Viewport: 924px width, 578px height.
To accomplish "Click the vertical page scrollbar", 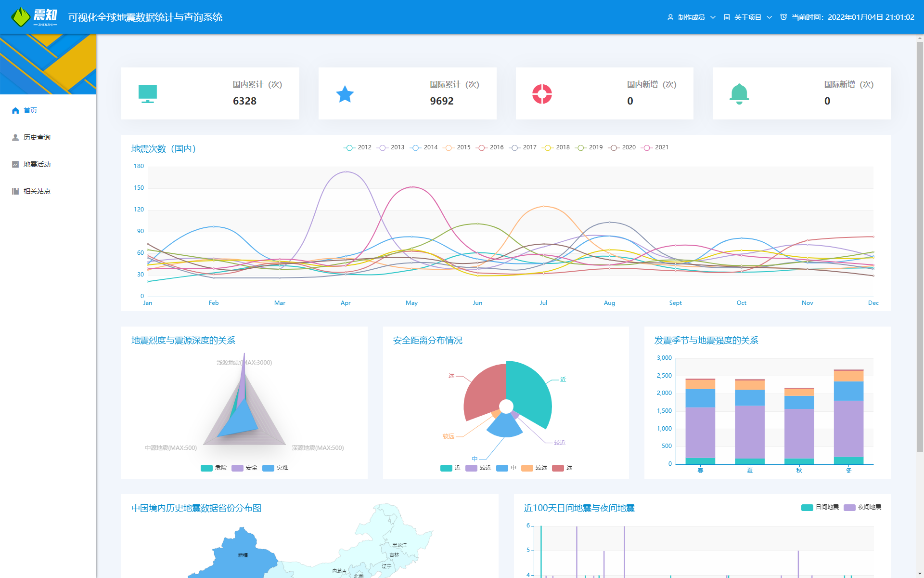I will (x=920, y=246).
